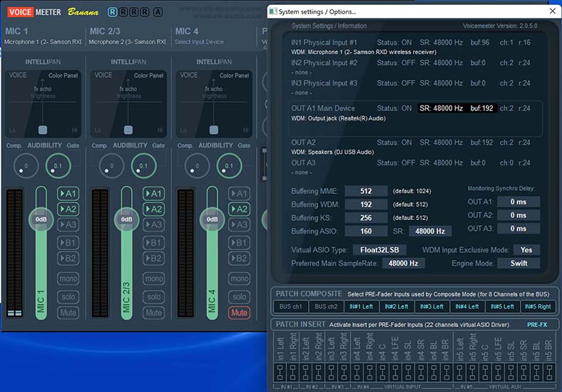Select IN#3 Left composite input
The image size is (562, 392).
432,306
